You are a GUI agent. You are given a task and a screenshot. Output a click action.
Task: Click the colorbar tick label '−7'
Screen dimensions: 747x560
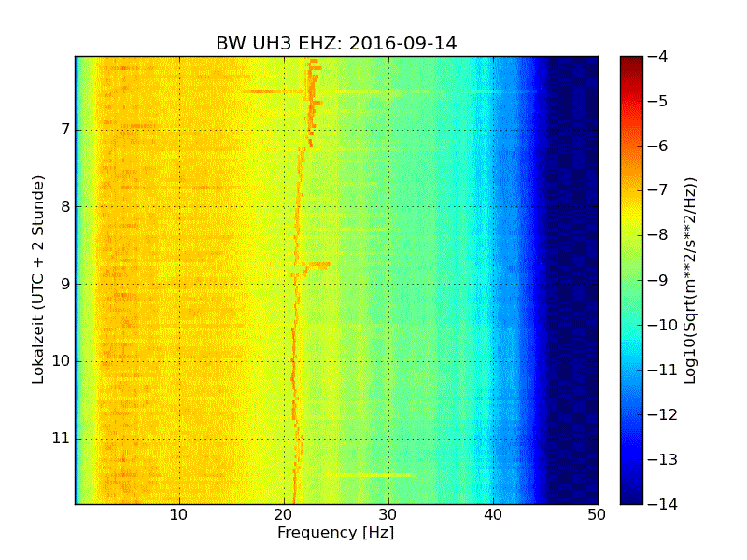click(x=658, y=190)
